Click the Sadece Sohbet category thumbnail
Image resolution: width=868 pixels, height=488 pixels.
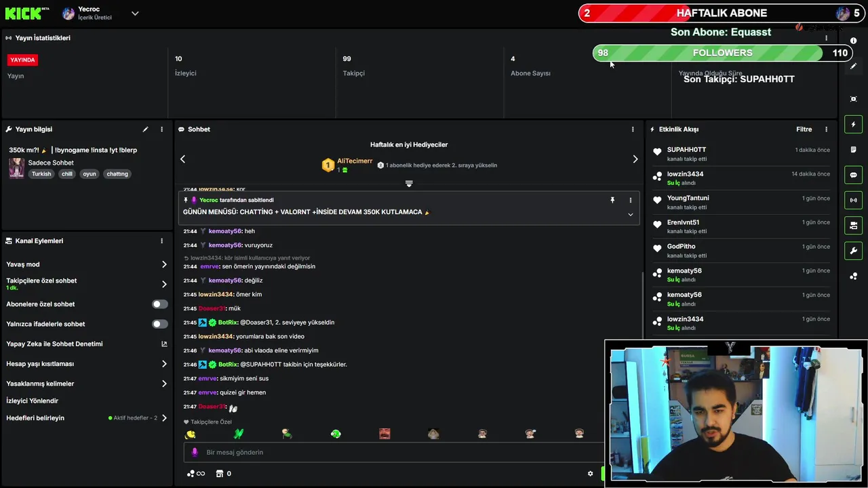tap(17, 168)
